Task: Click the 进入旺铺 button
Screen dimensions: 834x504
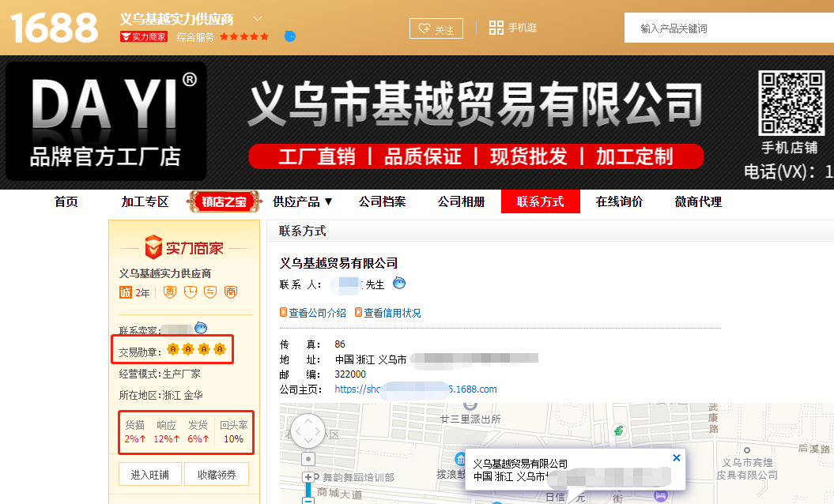Action: click(150, 474)
